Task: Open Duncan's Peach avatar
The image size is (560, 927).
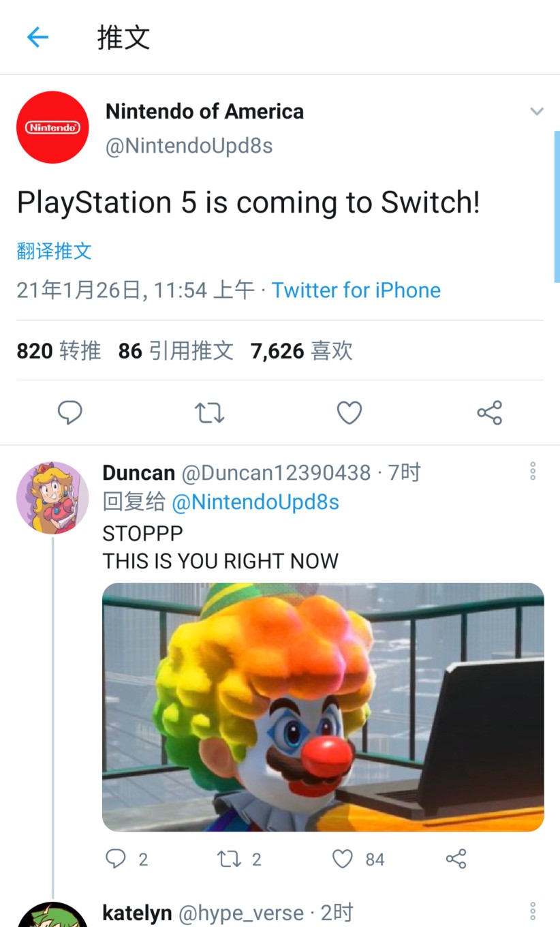Action: click(52, 498)
